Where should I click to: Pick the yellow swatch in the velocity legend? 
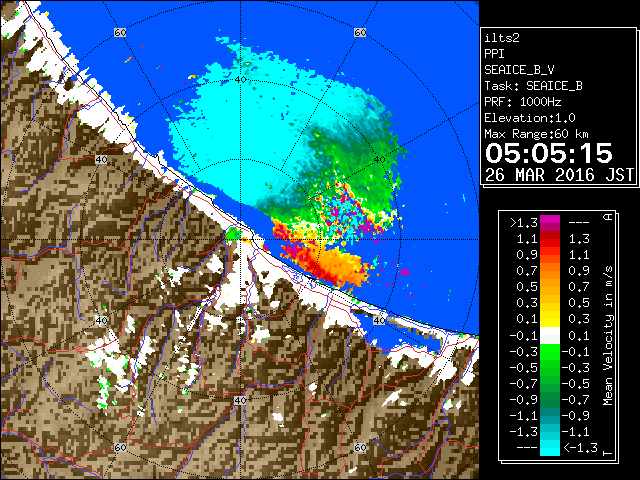550,319
